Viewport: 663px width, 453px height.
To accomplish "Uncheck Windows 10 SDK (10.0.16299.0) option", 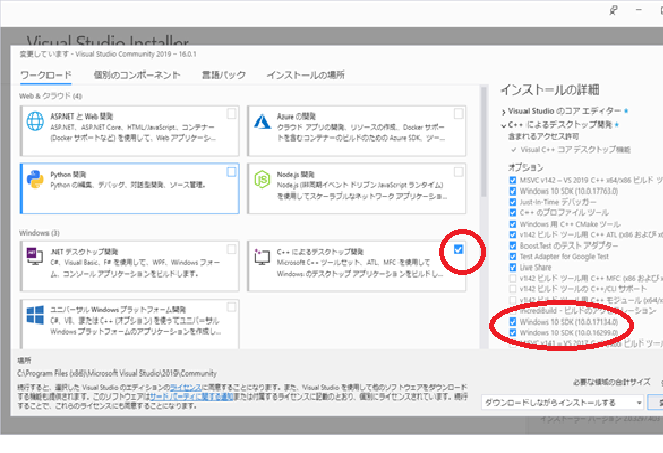I will pos(513,333).
